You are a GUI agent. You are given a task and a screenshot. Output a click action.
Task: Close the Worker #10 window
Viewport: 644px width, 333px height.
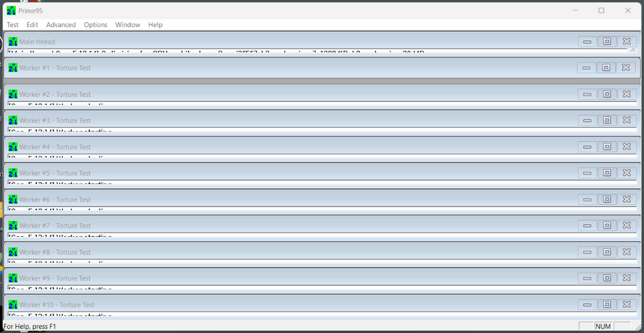[x=627, y=304]
